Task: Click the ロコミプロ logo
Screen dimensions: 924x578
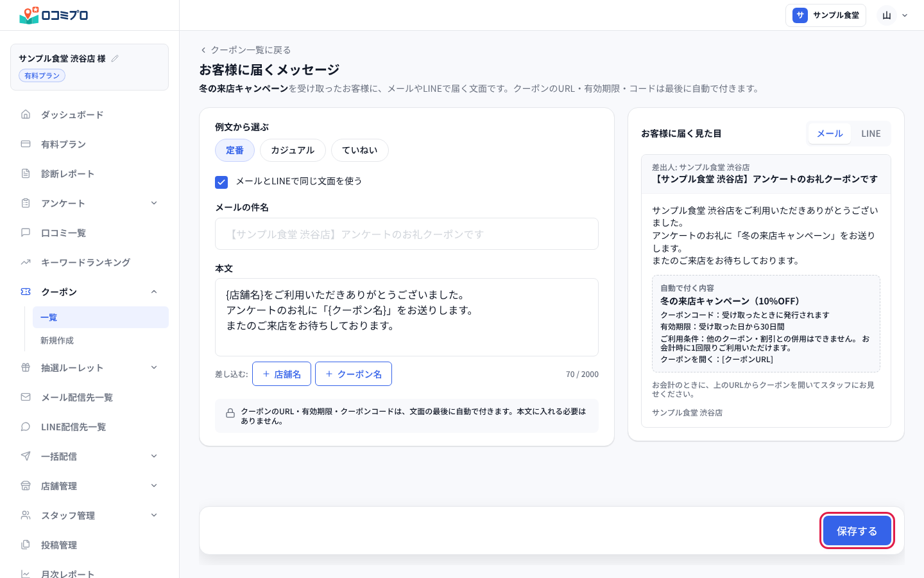Action: (x=54, y=15)
